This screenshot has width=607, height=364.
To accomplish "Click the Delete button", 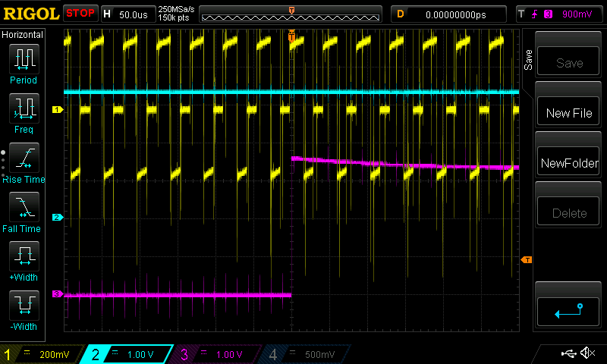I will tap(568, 212).
